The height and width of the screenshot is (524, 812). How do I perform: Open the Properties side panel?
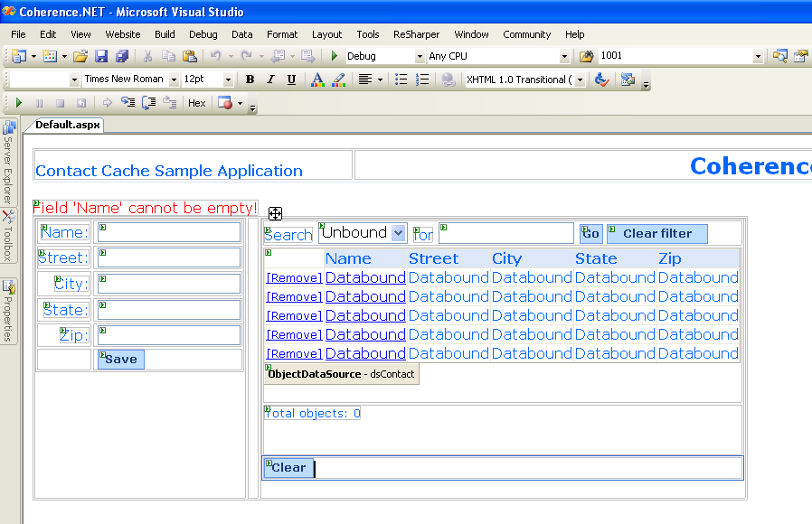pyautogui.click(x=8, y=311)
